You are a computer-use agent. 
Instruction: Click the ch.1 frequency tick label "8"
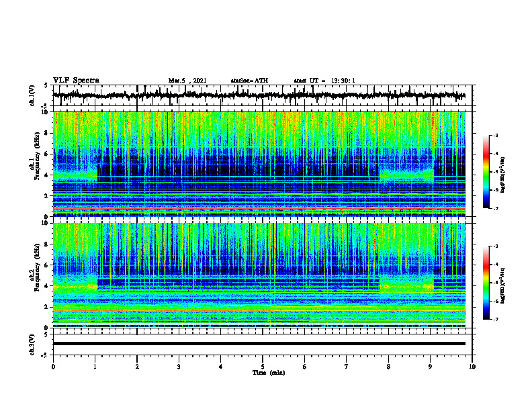coord(46,133)
